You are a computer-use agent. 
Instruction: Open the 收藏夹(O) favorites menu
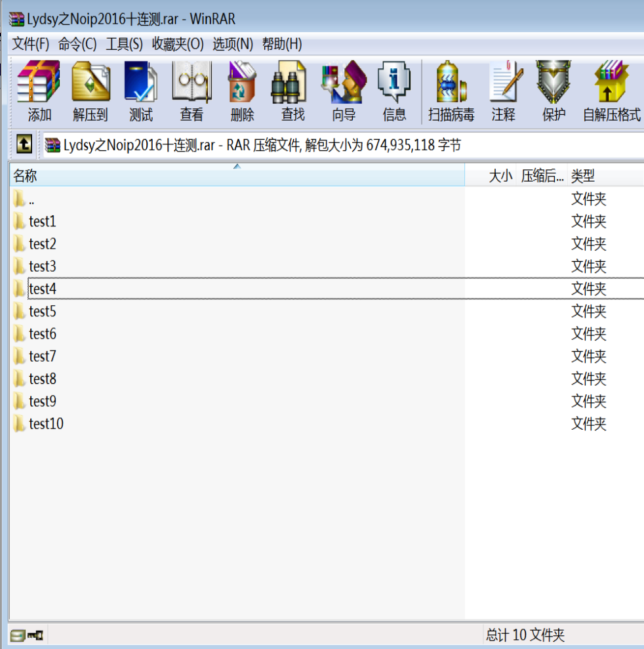178,45
